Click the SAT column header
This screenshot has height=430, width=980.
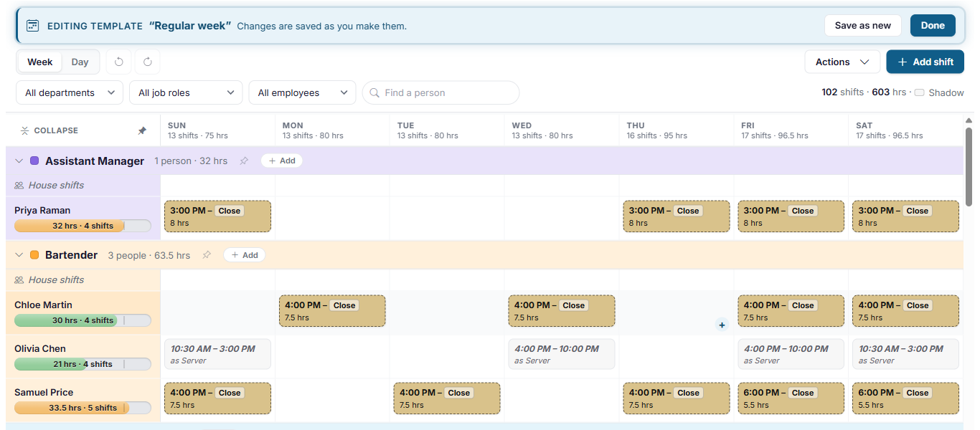coord(905,130)
